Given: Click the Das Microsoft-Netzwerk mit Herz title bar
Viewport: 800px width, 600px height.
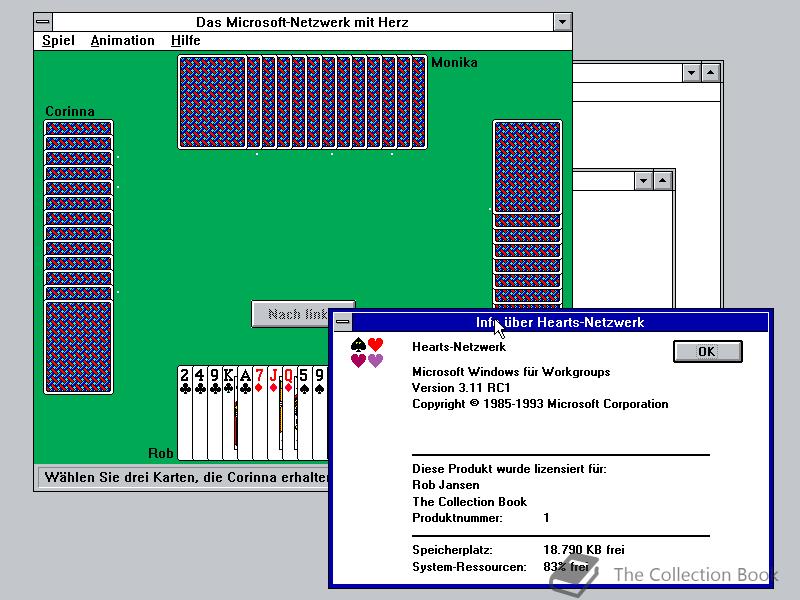Looking at the screenshot, I should click(x=303, y=22).
